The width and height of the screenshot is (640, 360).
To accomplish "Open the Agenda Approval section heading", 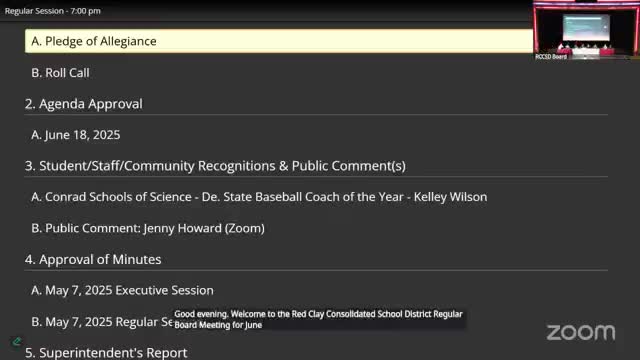I will coord(84,104).
